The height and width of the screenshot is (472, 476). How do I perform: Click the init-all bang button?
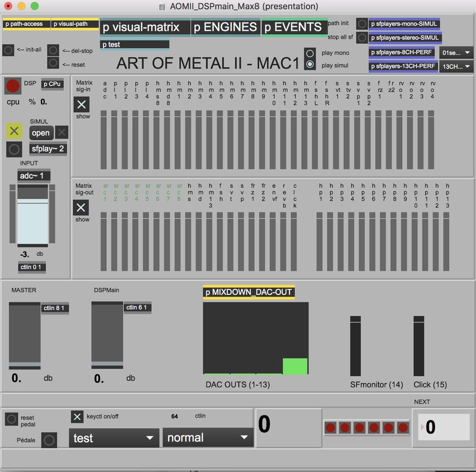tap(8, 50)
